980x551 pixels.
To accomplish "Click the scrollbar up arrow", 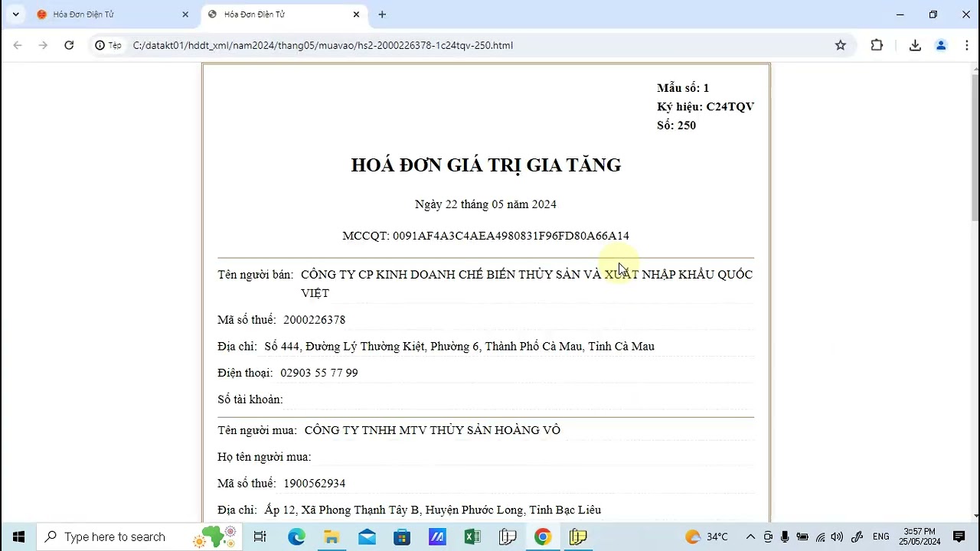I will pos(975,68).
